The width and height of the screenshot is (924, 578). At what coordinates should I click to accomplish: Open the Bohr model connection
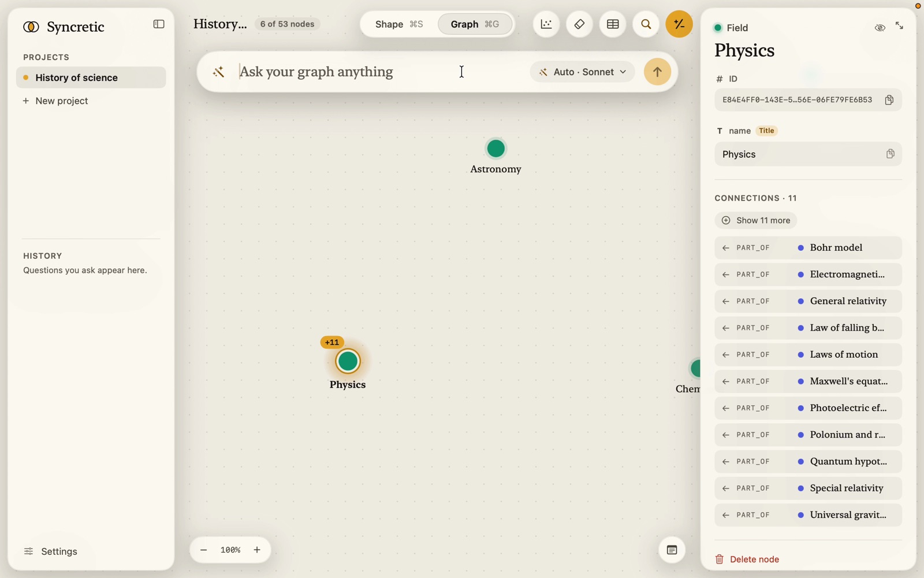click(x=808, y=247)
